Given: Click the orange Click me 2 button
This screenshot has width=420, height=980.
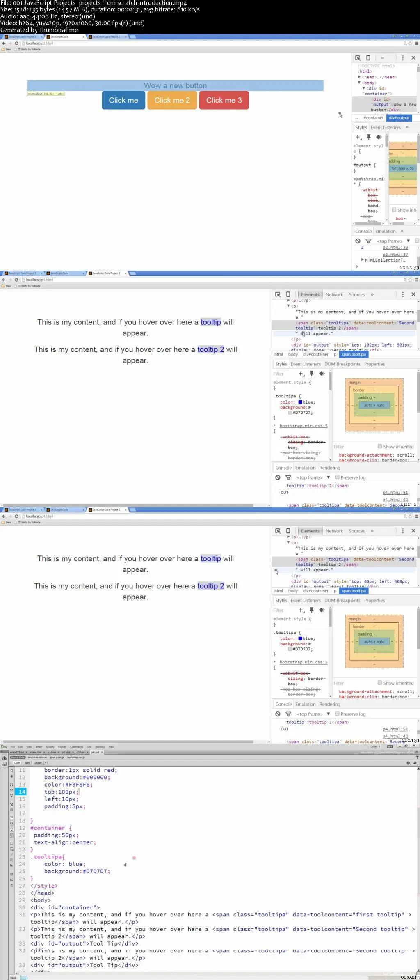Looking at the screenshot, I should [172, 100].
